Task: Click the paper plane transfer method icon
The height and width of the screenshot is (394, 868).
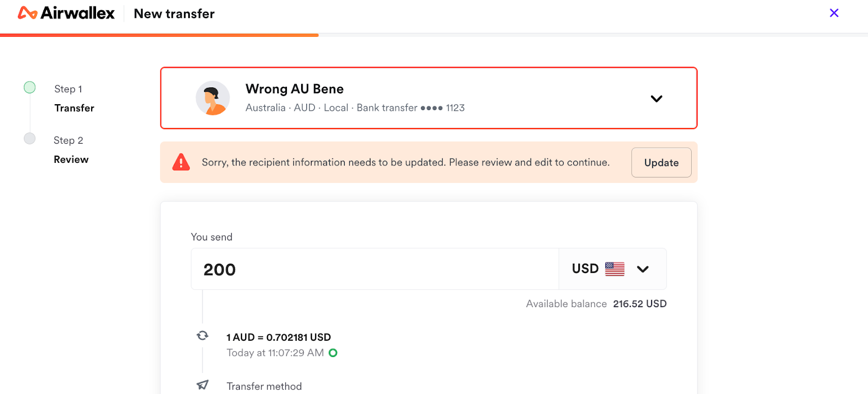Action: [202, 385]
